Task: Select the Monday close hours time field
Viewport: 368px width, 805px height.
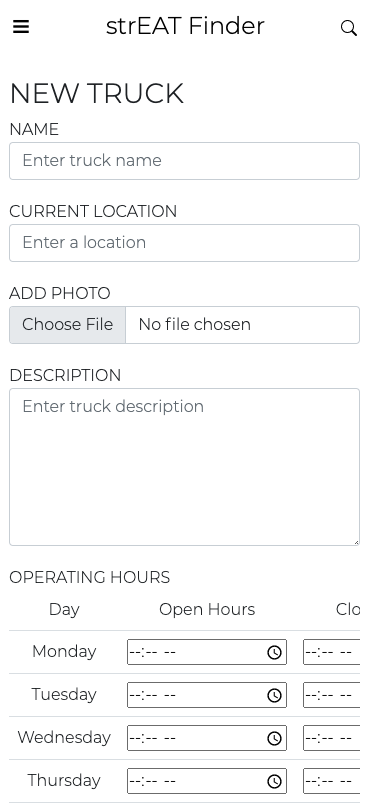Action: [x=332, y=652]
